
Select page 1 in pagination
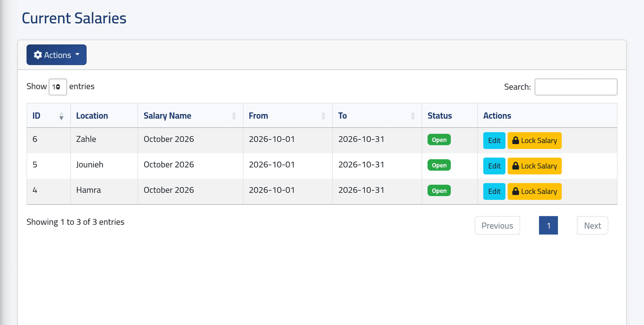click(548, 226)
